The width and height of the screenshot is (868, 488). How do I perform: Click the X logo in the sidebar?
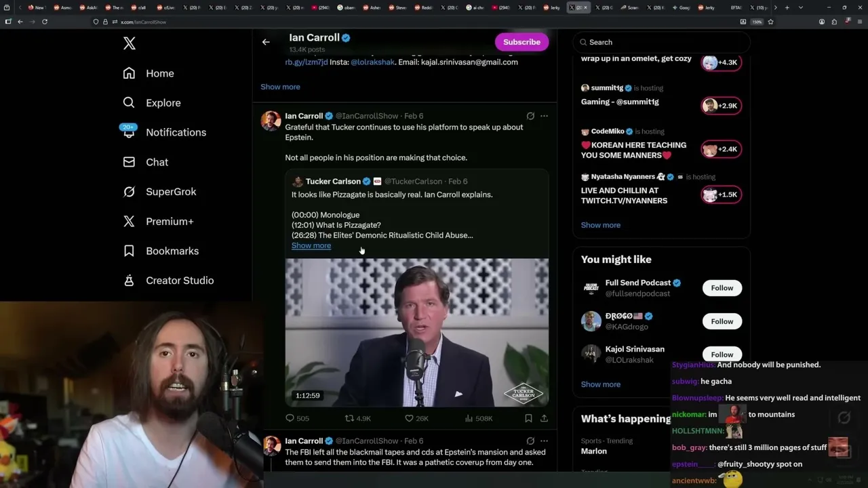tap(130, 44)
